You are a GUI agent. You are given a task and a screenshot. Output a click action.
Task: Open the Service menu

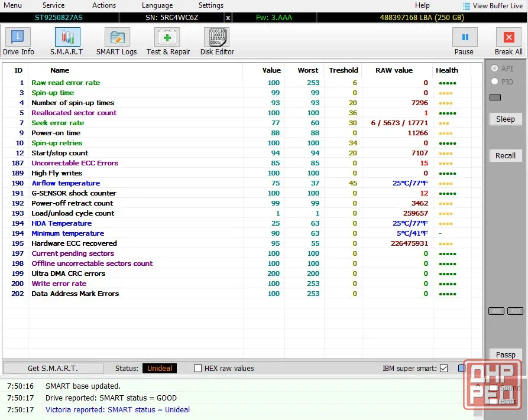(x=54, y=5)
